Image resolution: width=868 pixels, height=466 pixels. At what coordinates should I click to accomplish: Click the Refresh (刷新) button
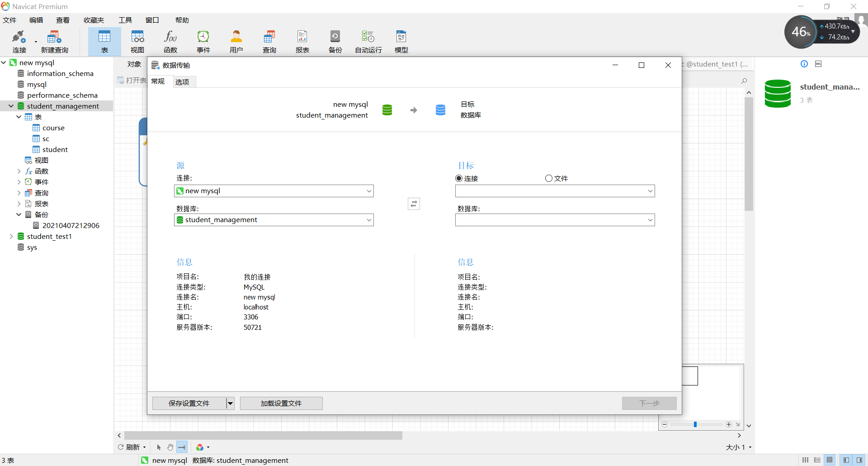pyautogui.click(x=132, y=447)
